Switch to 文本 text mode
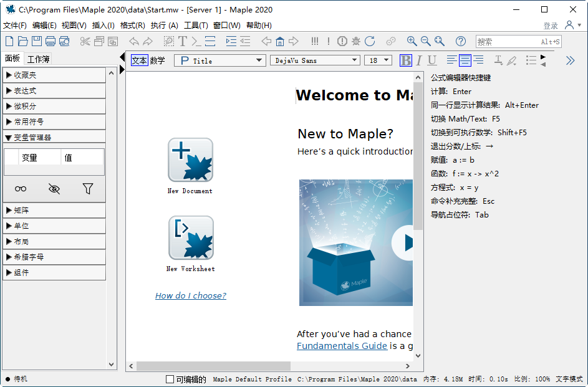Screen dimensions: 588x387 click(140, 60)
